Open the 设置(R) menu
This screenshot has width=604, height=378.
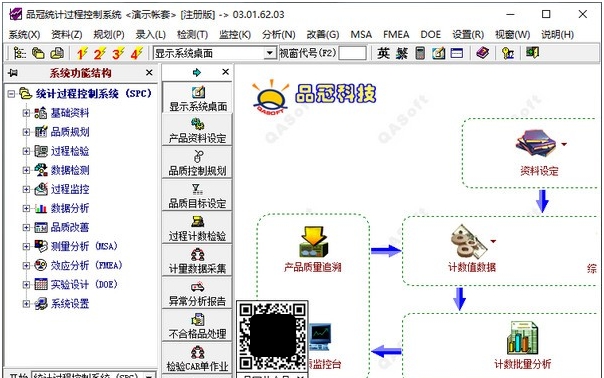click(468, 35)
